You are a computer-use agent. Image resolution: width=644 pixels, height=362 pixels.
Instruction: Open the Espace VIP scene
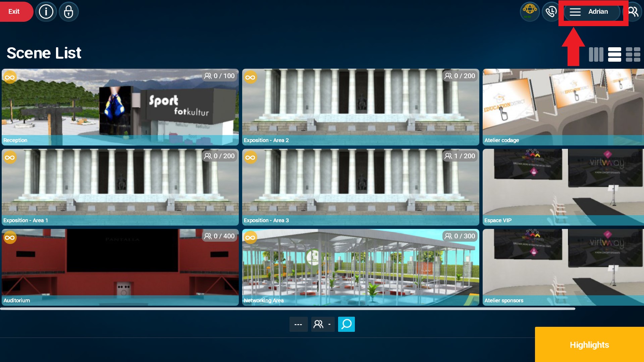(x=563, y=187)
